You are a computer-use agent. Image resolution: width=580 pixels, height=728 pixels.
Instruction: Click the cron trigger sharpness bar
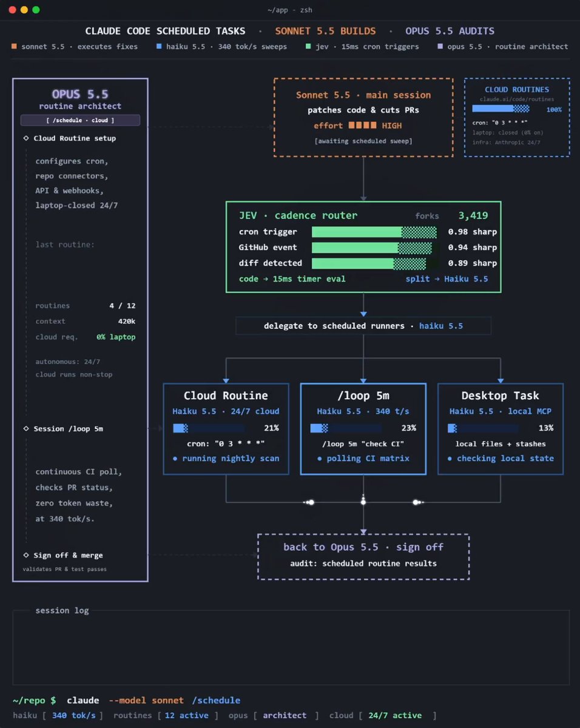pos(374,232)
